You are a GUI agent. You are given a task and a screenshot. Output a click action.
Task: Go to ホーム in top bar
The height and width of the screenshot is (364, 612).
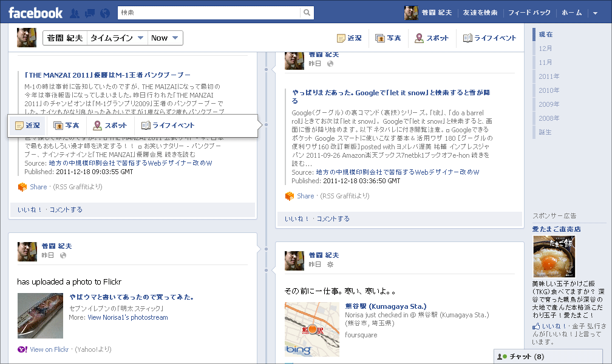click(572, 13)
